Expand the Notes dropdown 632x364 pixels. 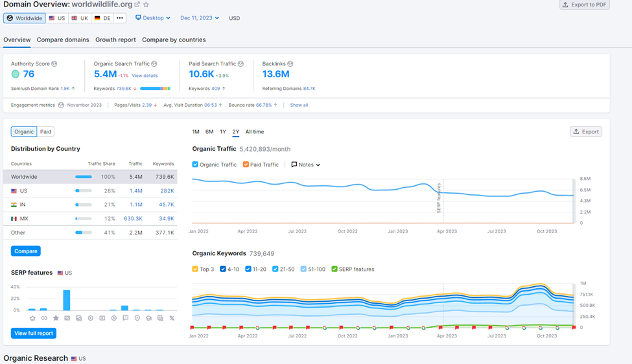pyautogui.click(x=306, y=165)
